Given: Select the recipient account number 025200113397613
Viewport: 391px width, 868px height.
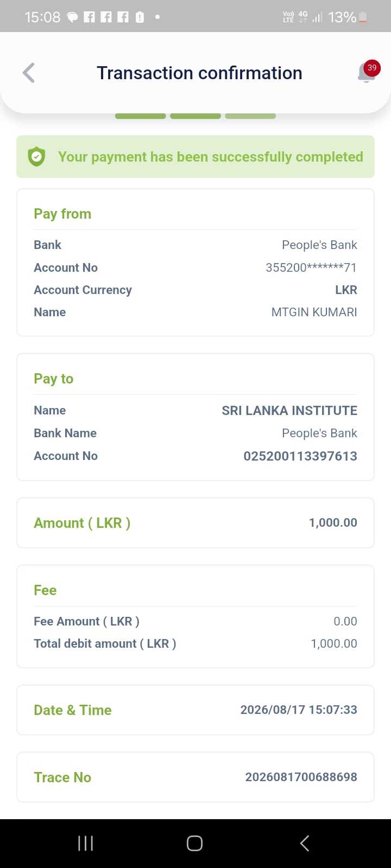Looking at the screenshot, I should pos(300,456).
